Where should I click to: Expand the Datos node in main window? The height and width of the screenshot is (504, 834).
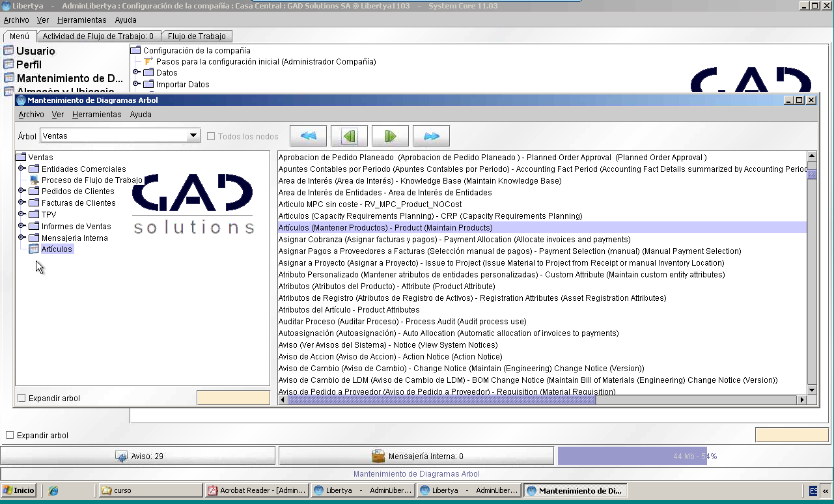pyautogui.click(x=136, y=72)
